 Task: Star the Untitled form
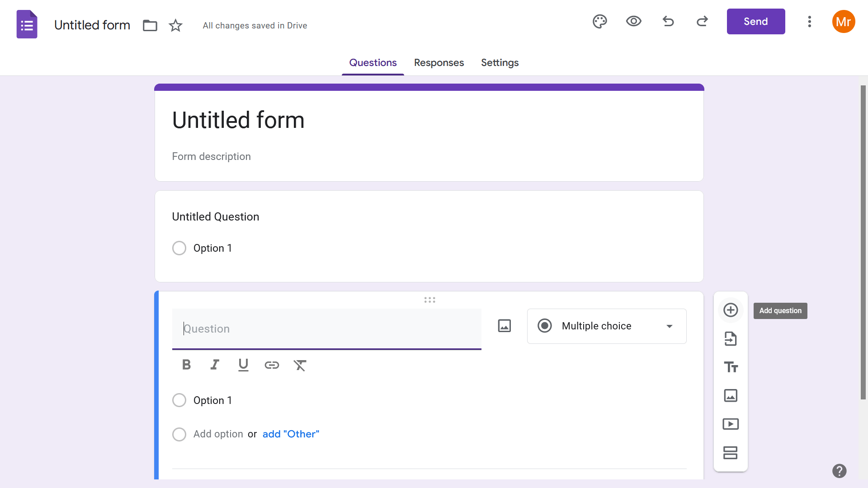[x=175, y=25]
